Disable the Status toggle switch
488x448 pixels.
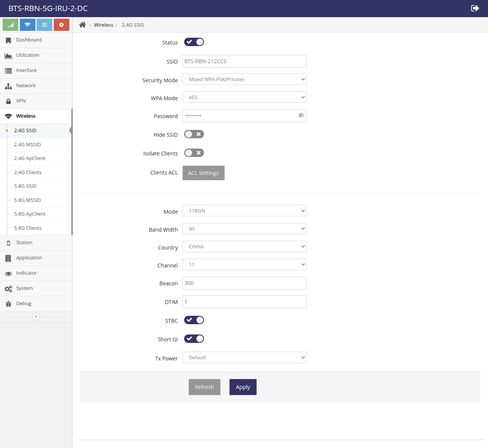194,42
